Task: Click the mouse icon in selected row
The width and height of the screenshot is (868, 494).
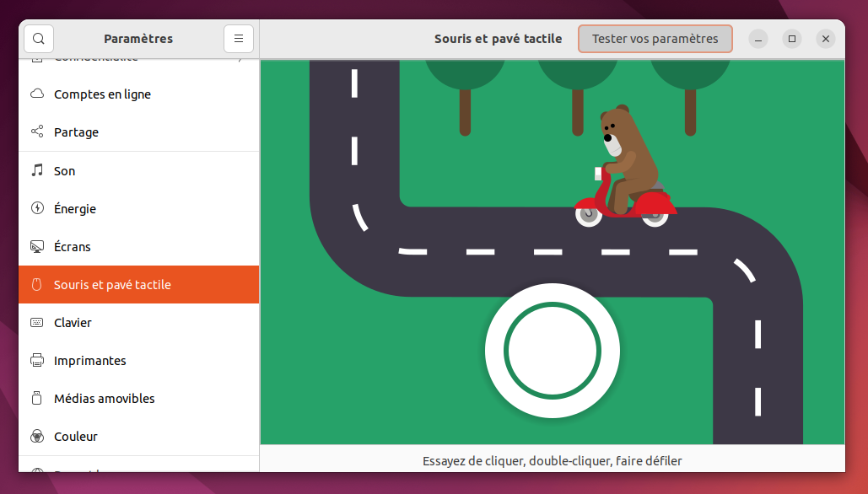Action: [x=37, y=285]
